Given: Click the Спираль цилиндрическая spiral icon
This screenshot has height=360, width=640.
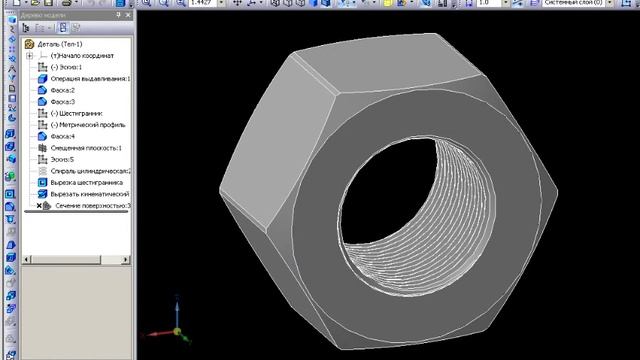Looking at the screenshot, I should (x=42, y=171).
